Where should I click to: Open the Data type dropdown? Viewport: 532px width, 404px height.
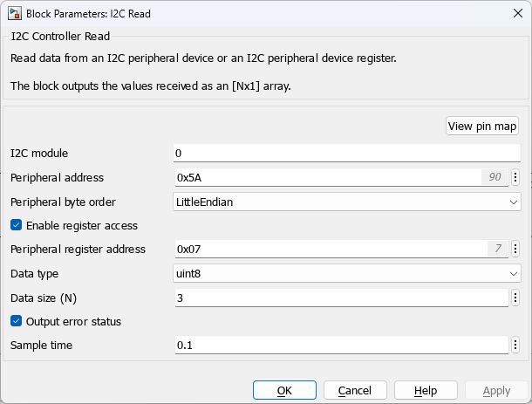tap(346, 273)
